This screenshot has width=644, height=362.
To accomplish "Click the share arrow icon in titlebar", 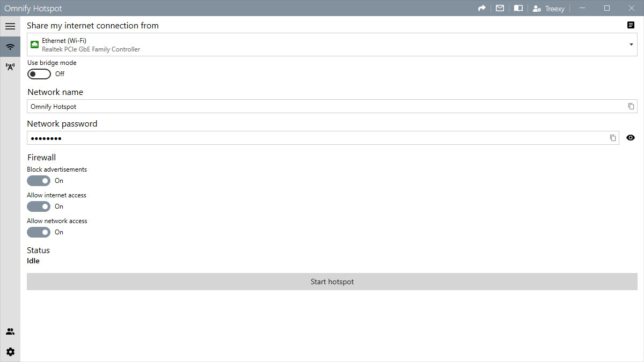I will (481, 8).
